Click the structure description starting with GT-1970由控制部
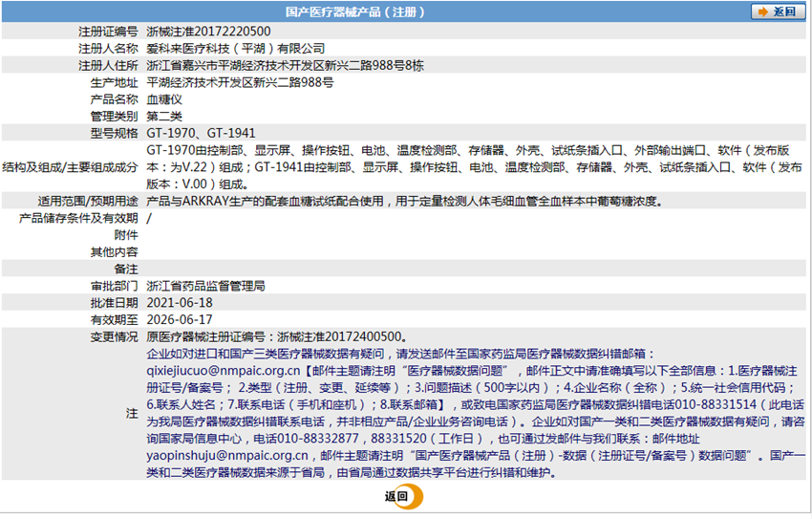 (474, 167)
